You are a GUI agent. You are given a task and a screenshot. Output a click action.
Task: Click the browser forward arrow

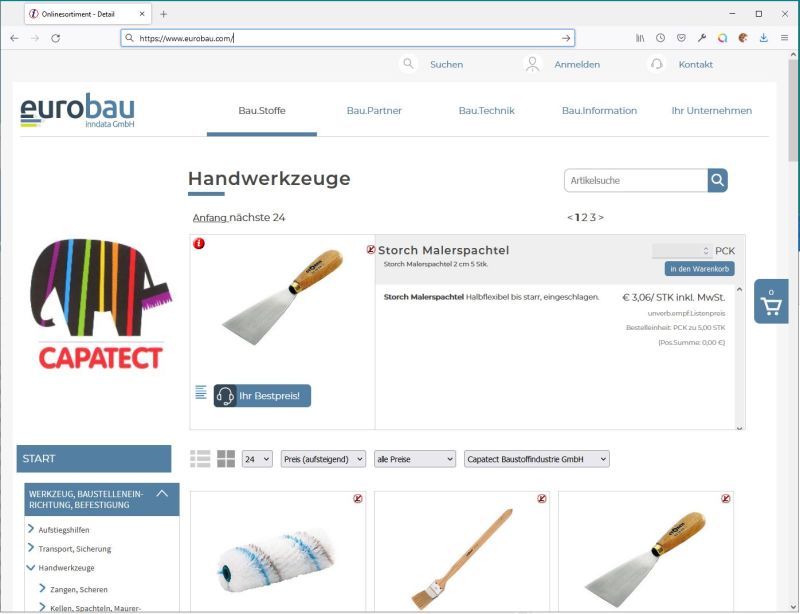[35, 38]
